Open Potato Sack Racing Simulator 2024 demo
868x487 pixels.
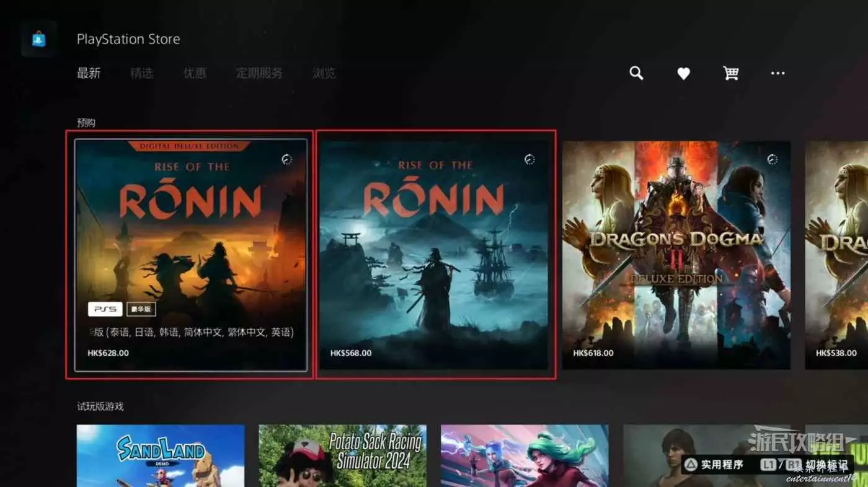tap(342, 455)
